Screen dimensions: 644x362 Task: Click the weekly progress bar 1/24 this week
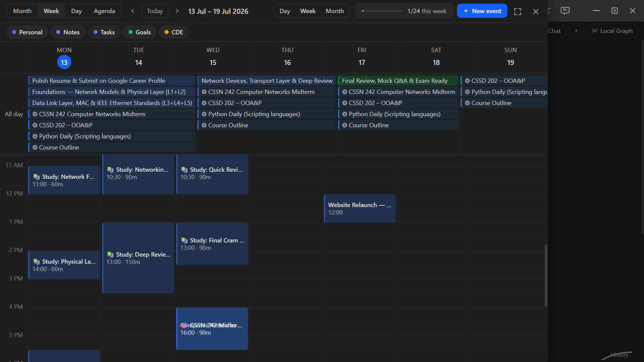tap(404, 11)
